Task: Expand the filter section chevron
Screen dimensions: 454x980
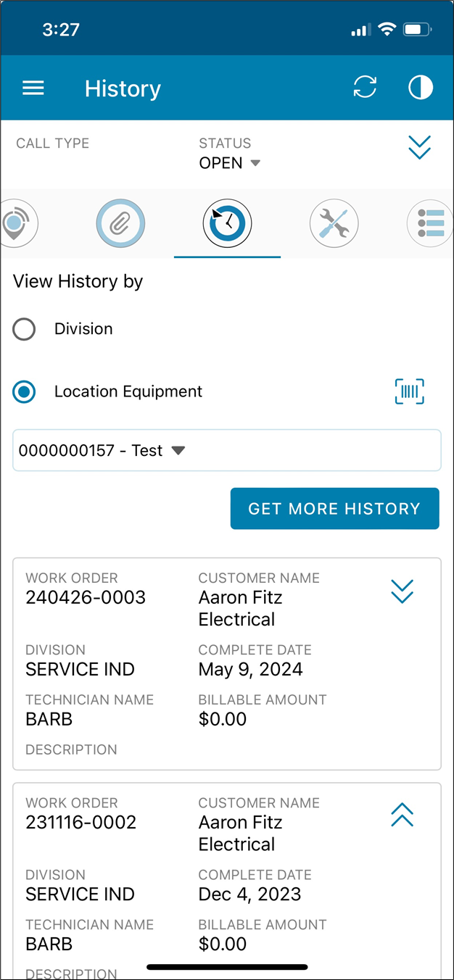Action: click(419, 147)
